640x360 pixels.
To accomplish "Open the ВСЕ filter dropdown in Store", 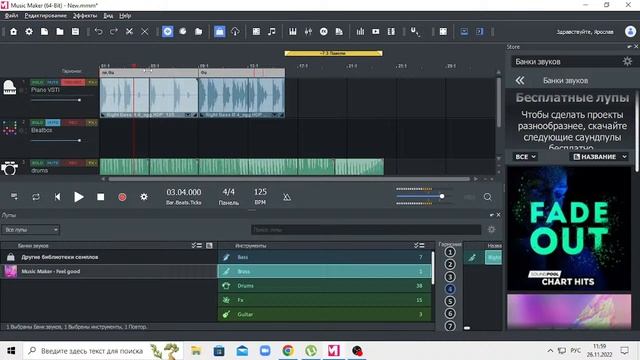I will (525, 157).
